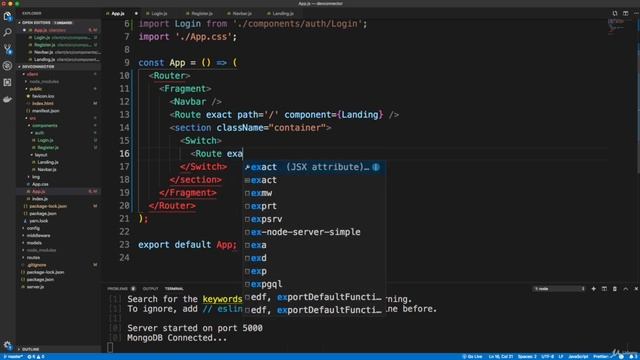
Task: Split the editor to the right
Action: 626,13
